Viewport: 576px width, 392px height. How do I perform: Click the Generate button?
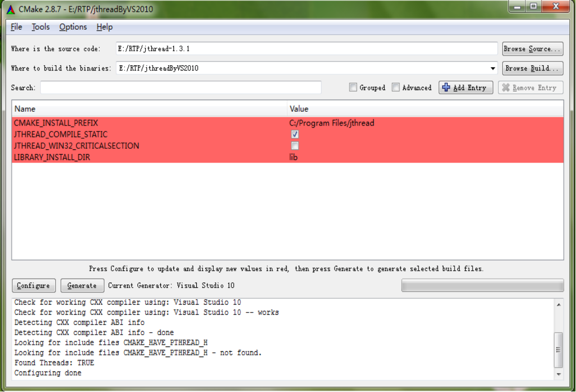tap(82, 286)
